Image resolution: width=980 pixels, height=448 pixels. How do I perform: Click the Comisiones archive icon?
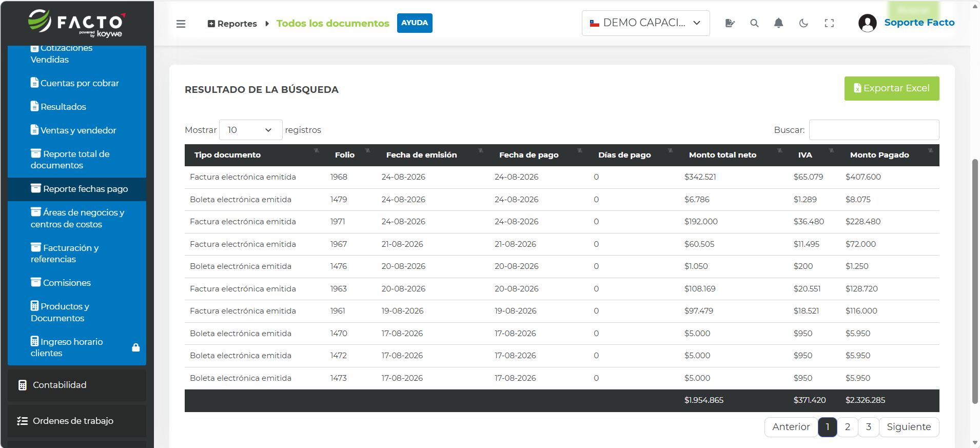(x=36, y=282)
